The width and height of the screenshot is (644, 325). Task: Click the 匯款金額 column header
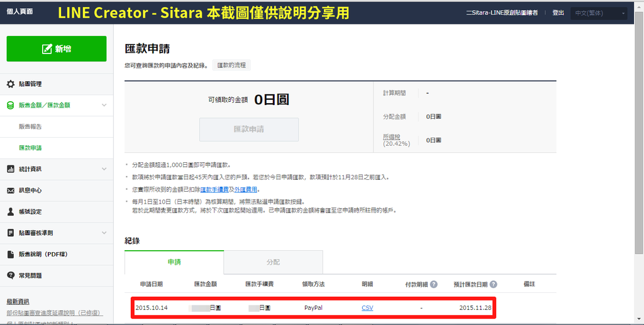(206, 284)
